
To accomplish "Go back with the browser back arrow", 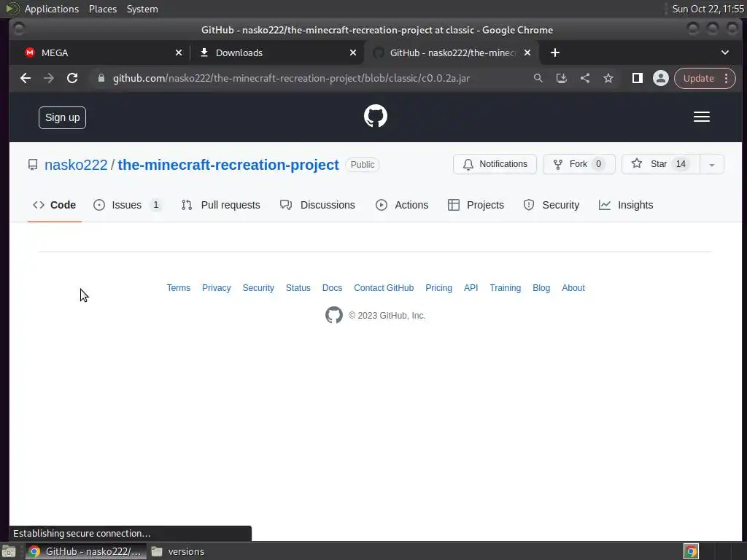I will (26, 78).
